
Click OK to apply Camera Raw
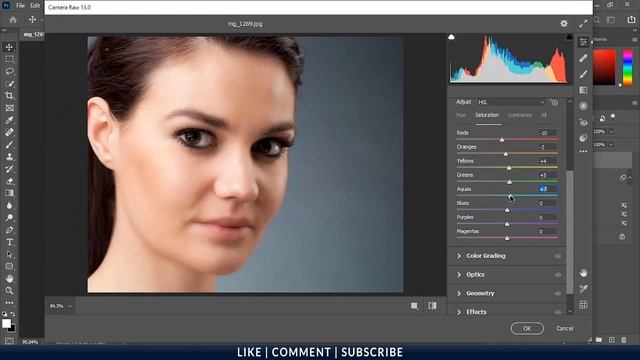527,329
